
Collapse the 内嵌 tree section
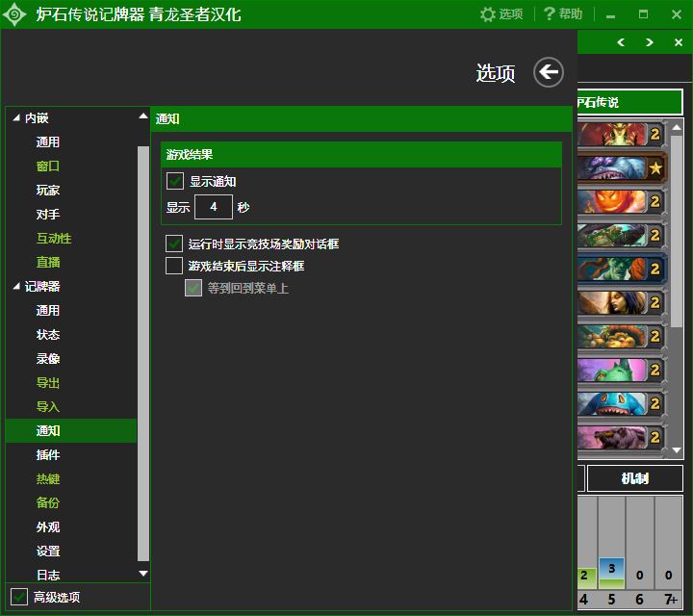click(x=16, y=118)
